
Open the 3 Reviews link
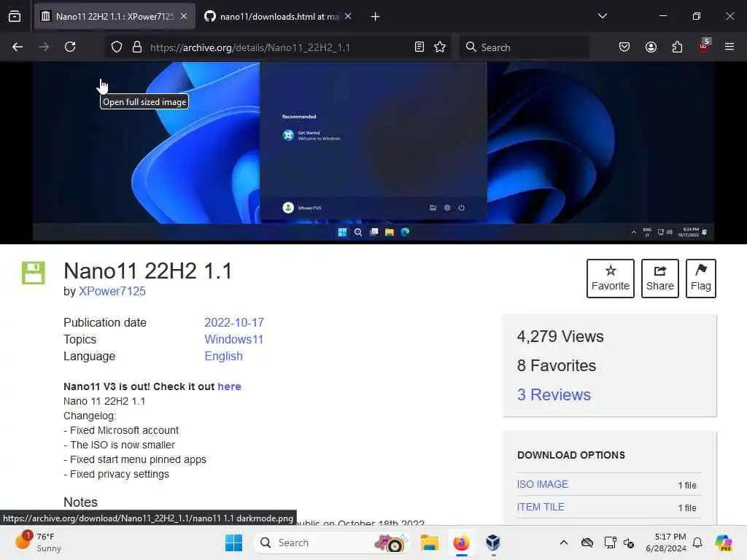tap(554, 394)
